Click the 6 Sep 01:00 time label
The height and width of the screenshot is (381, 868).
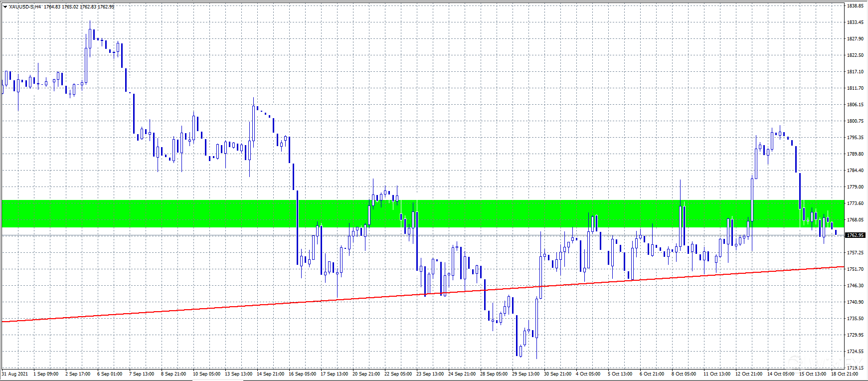pyautogui.click(x=110, y=374)
